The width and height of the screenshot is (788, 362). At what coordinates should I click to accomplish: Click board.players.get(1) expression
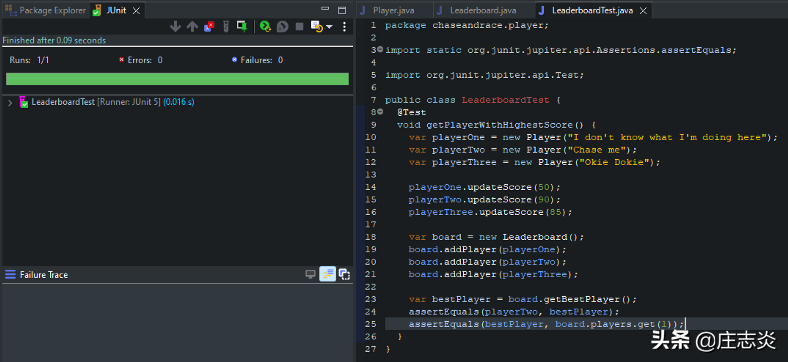tap(614, 324)
